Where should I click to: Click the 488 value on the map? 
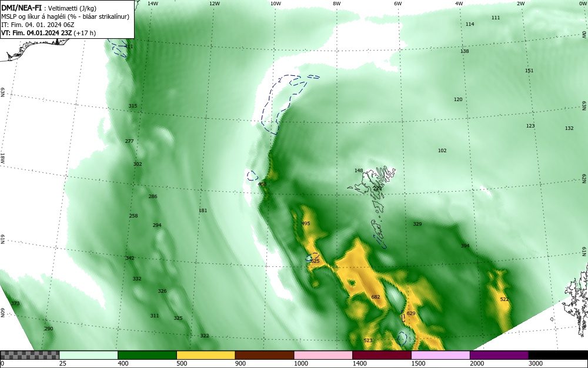(x=262, y=184)
